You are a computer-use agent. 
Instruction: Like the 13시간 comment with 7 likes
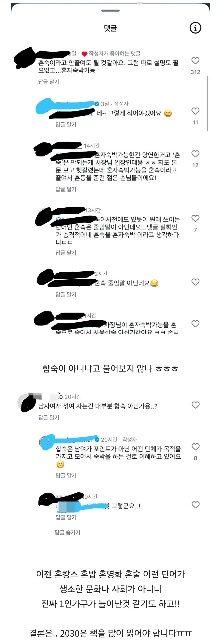pos(195,218)
